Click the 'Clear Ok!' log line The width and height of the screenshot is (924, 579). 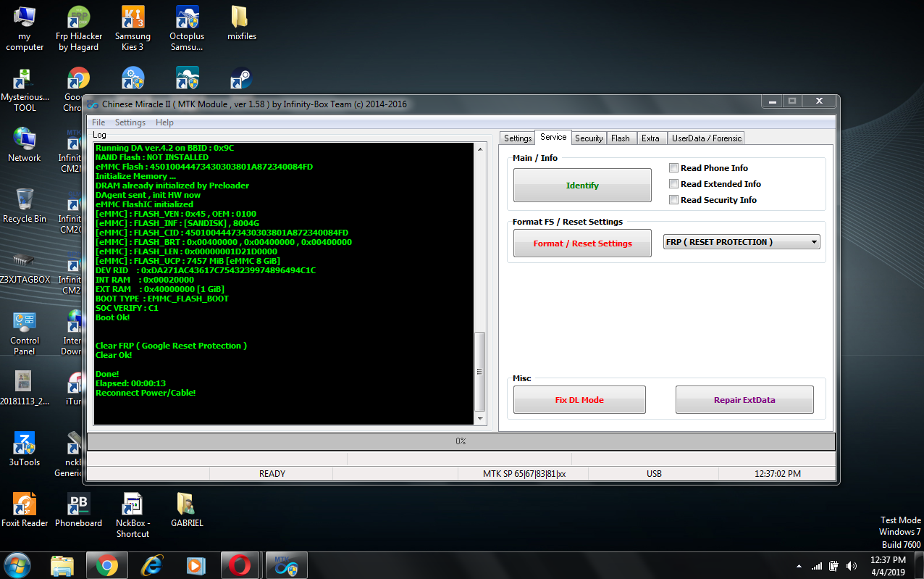click(114, 355)
